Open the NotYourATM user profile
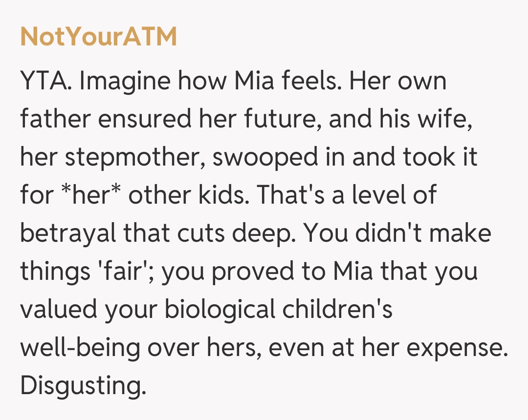 coord(98,37)
